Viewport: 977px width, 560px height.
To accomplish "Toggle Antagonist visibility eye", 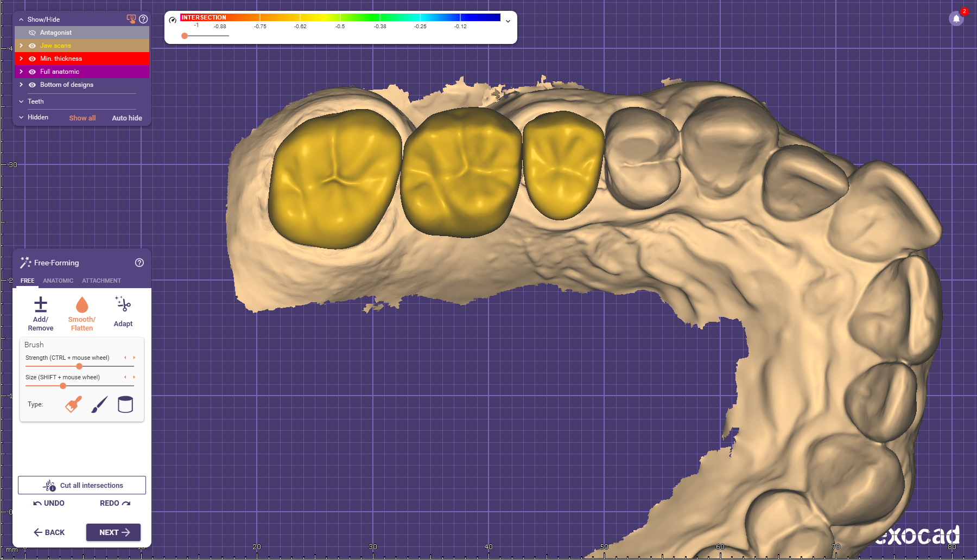I will 32,33.
